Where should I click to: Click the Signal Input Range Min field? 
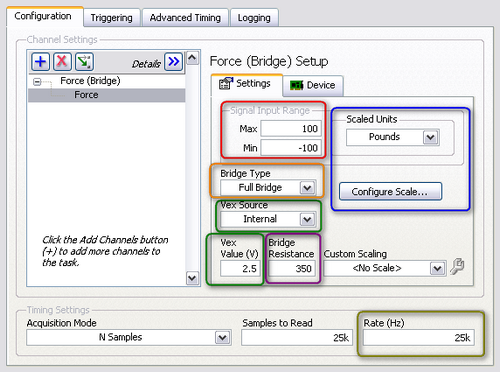291,148
